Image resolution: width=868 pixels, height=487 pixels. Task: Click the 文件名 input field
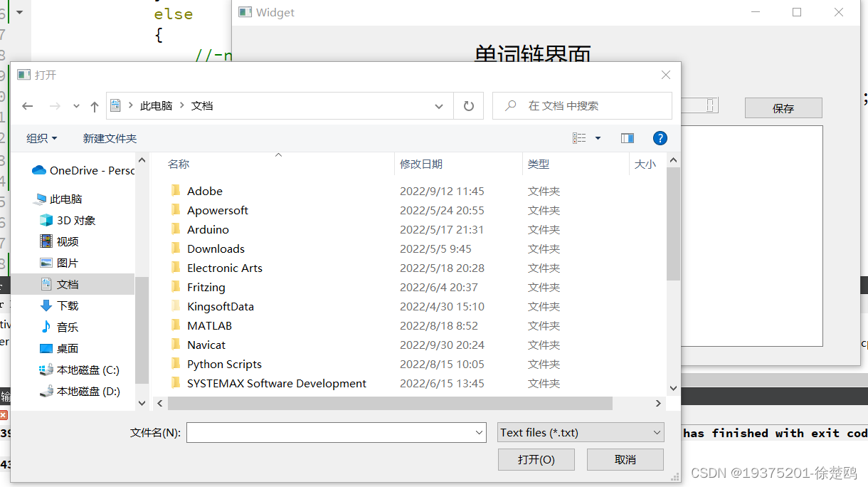331,433
